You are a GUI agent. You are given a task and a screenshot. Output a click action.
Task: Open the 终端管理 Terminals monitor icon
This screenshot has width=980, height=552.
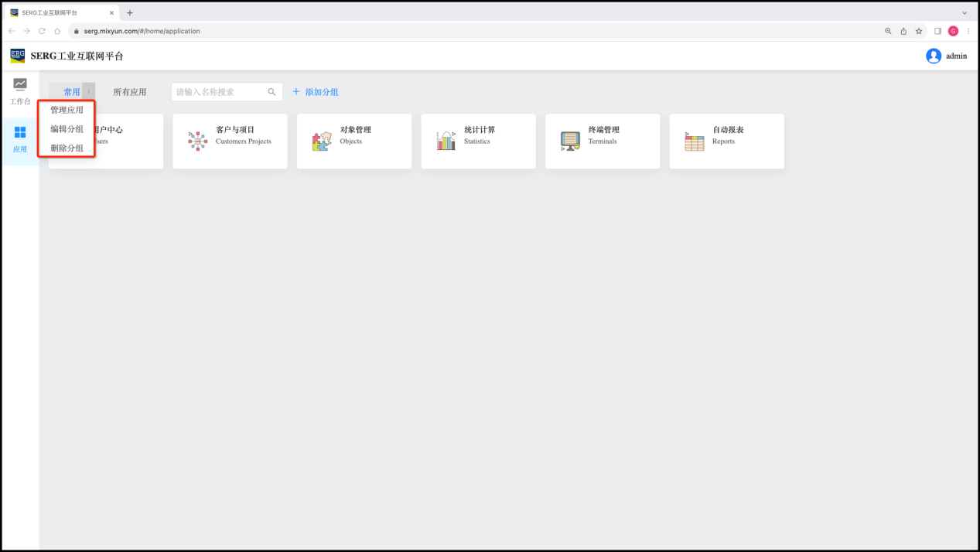[570, 141]
